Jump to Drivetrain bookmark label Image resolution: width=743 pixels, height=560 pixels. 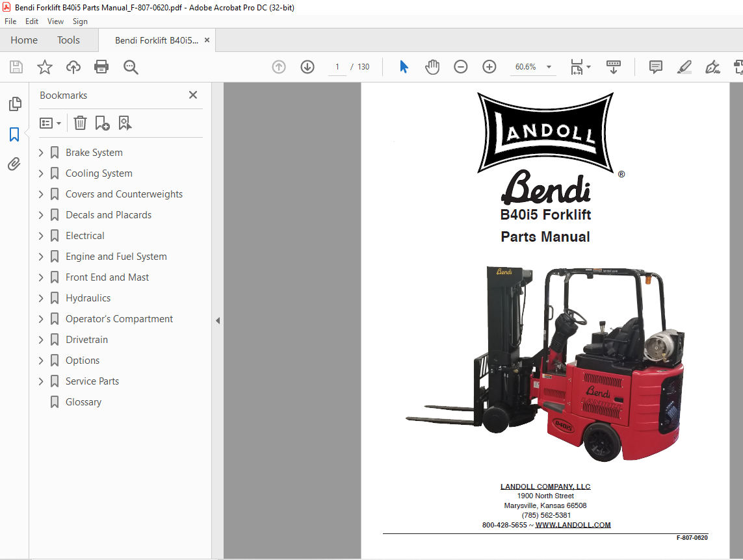coord(86,340)
